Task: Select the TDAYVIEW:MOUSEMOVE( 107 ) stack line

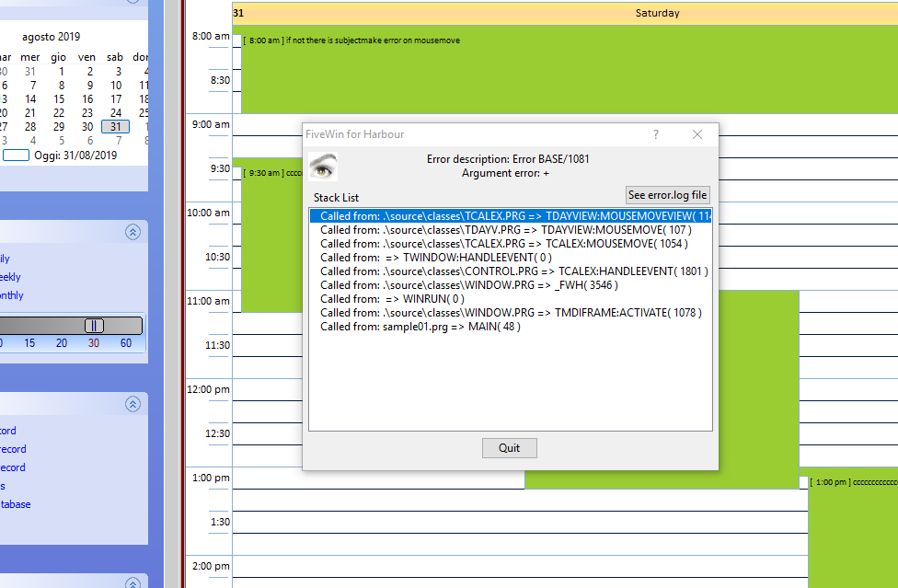Action: [x=506, y=230]
